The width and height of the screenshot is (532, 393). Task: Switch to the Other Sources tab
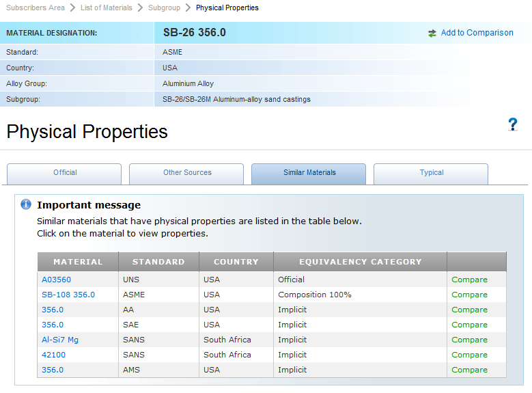187,173
